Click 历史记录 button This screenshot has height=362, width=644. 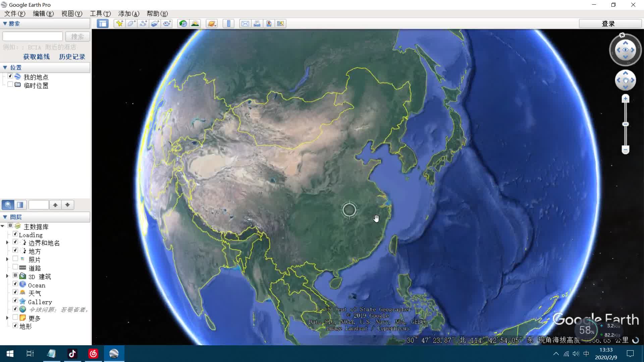coord(72,57)
